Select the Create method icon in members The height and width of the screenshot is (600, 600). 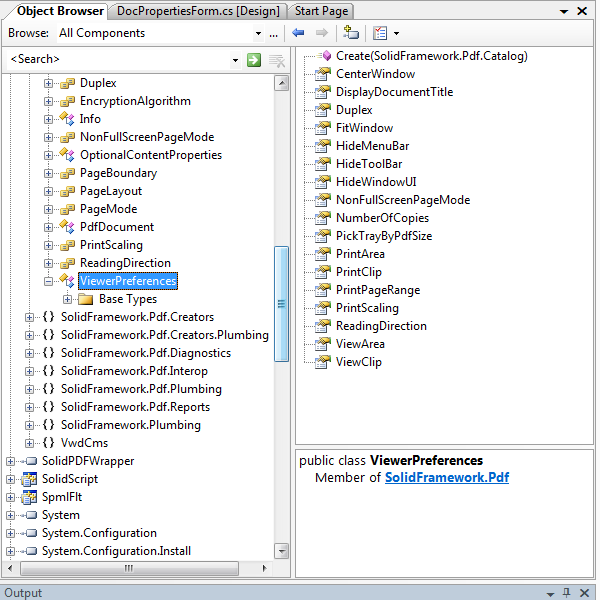coord(324,56)
